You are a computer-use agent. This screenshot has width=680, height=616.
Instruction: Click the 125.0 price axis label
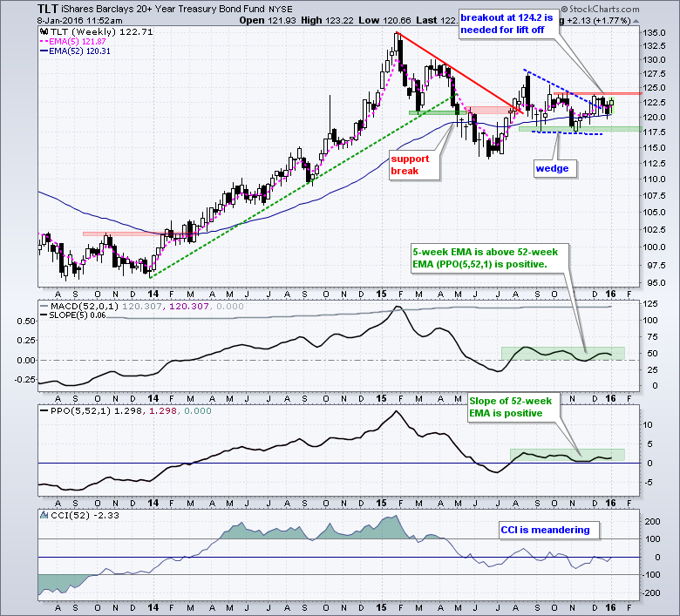[654, 88]
